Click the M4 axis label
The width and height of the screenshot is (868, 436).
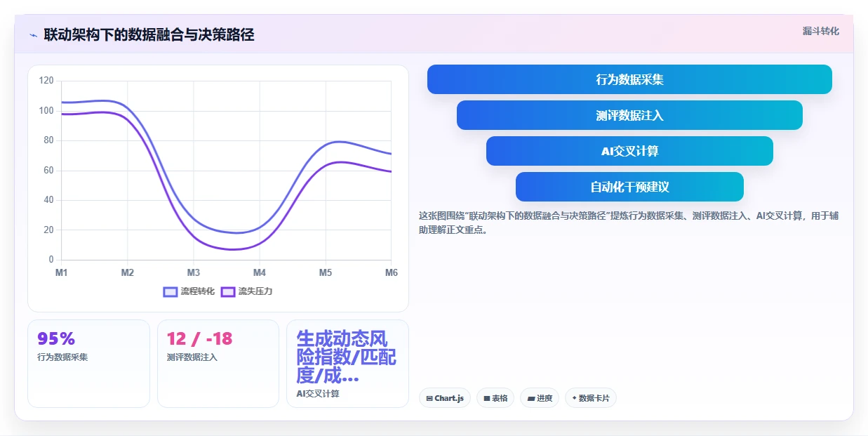(260, 272)
